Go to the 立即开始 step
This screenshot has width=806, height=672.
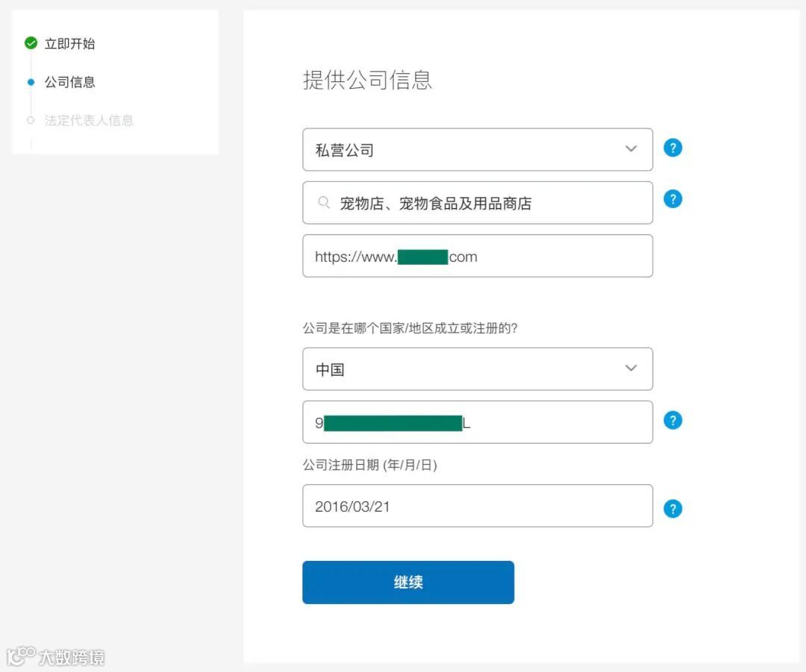(69, 44)
